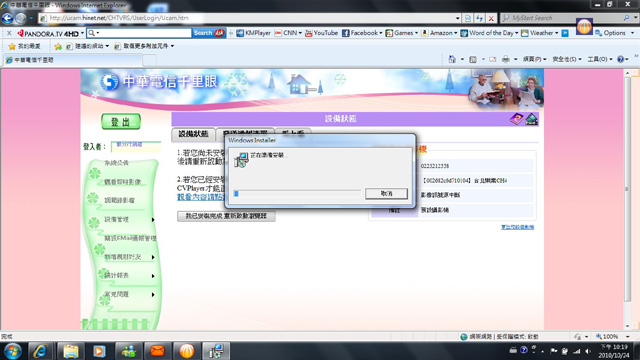Expand the 統計報表 sidebar submenu arrow
The height and width of the screenshot is (360, 640).
(153, 276)
